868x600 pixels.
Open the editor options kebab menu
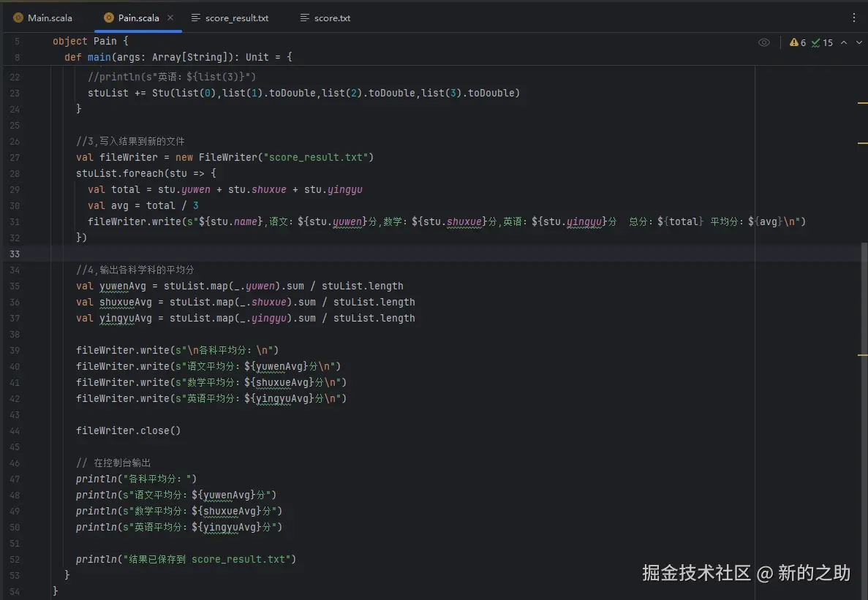853,16
